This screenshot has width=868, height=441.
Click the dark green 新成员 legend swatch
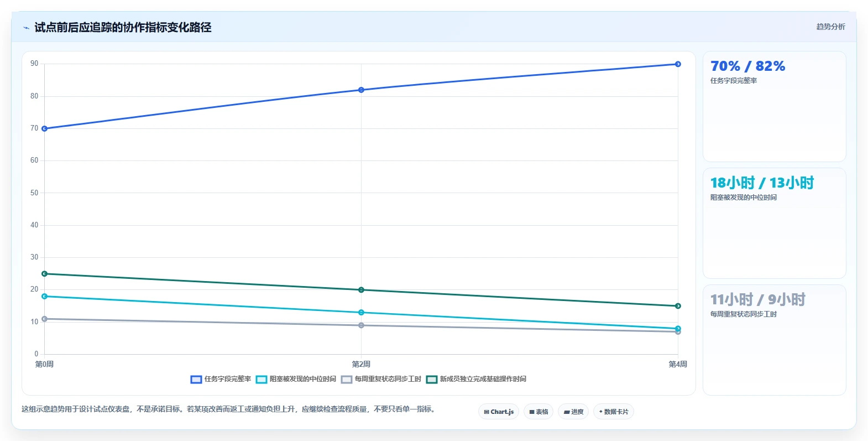(432, 380)
